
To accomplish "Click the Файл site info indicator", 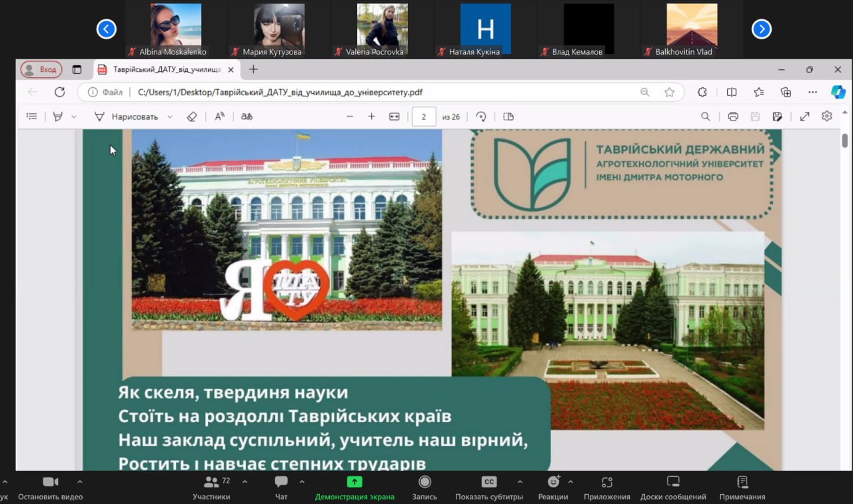I will coord(105,93).
